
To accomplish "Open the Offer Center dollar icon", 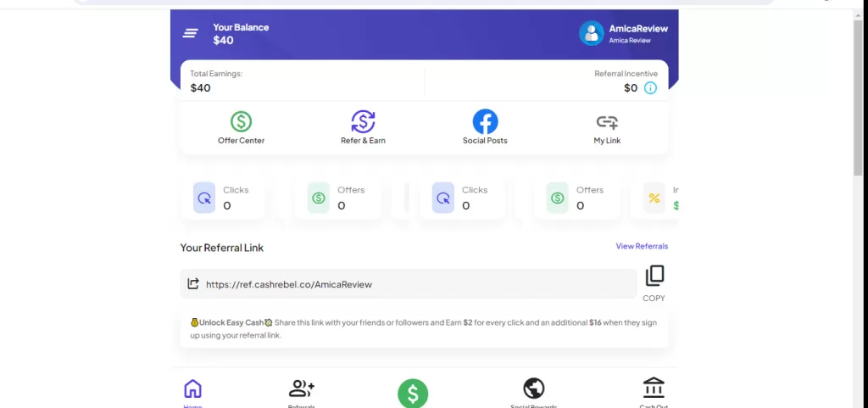I will point(241,122).
